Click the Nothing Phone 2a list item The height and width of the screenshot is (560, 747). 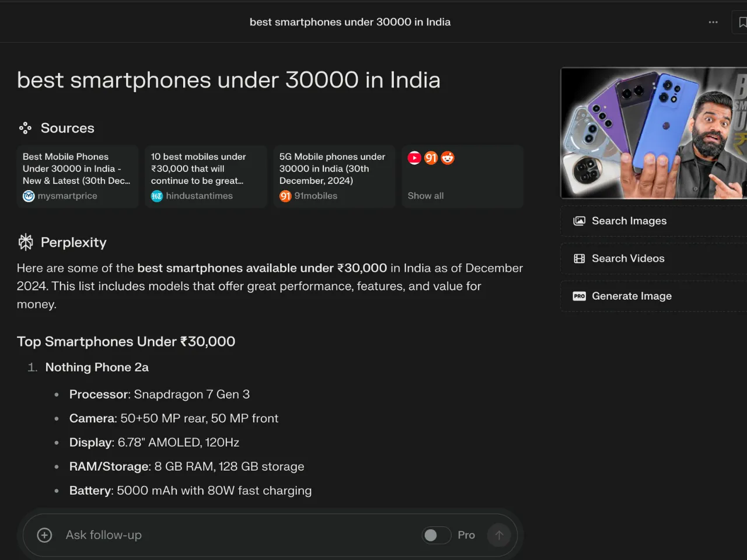pos(97,367)
